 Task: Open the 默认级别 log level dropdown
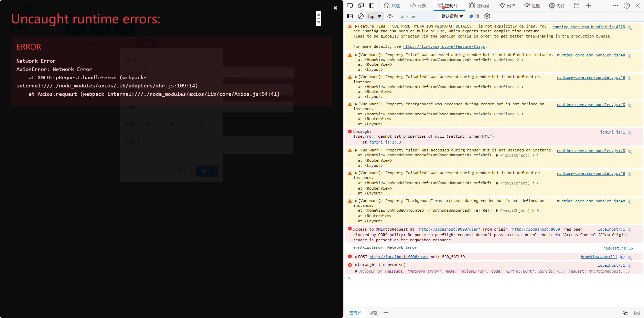pyautogui.click(x=452, y=16)
